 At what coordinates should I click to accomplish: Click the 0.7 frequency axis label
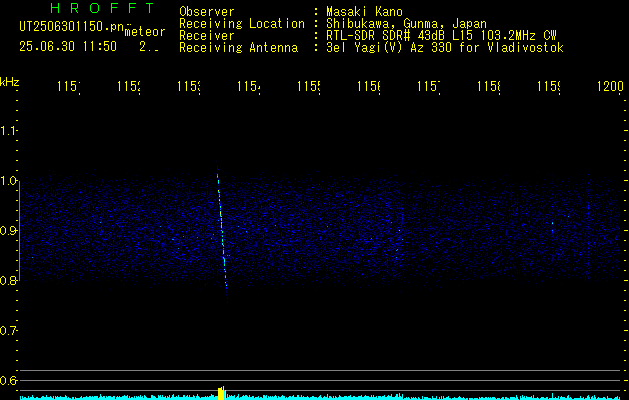click(8, 331)
